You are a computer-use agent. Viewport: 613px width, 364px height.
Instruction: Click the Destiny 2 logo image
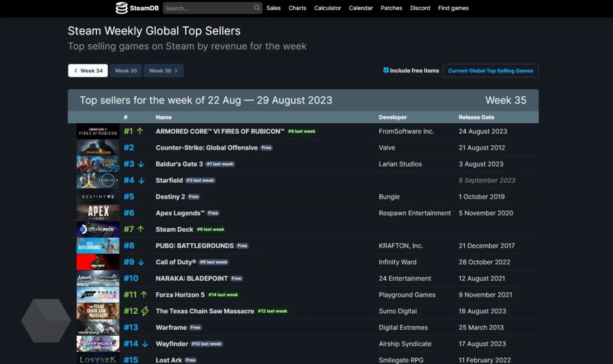97,197
